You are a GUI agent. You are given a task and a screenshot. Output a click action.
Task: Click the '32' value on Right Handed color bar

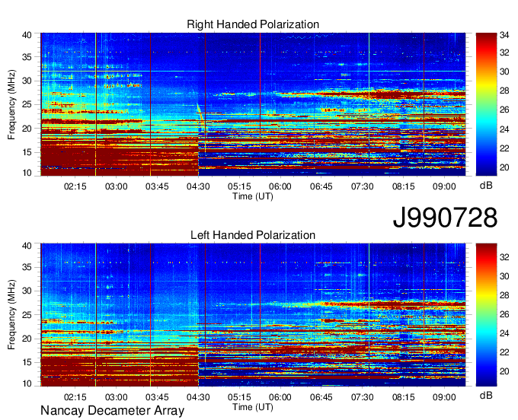tap(504, 52)
